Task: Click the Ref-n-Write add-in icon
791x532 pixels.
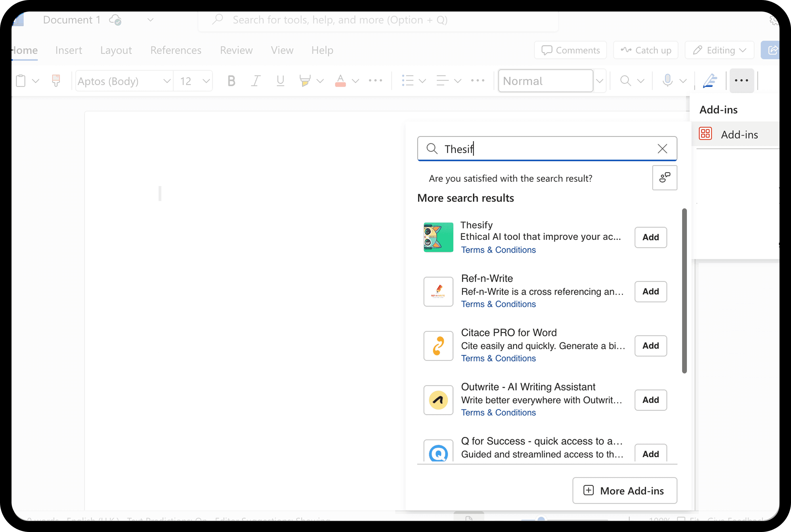Action: pos(438,291)
